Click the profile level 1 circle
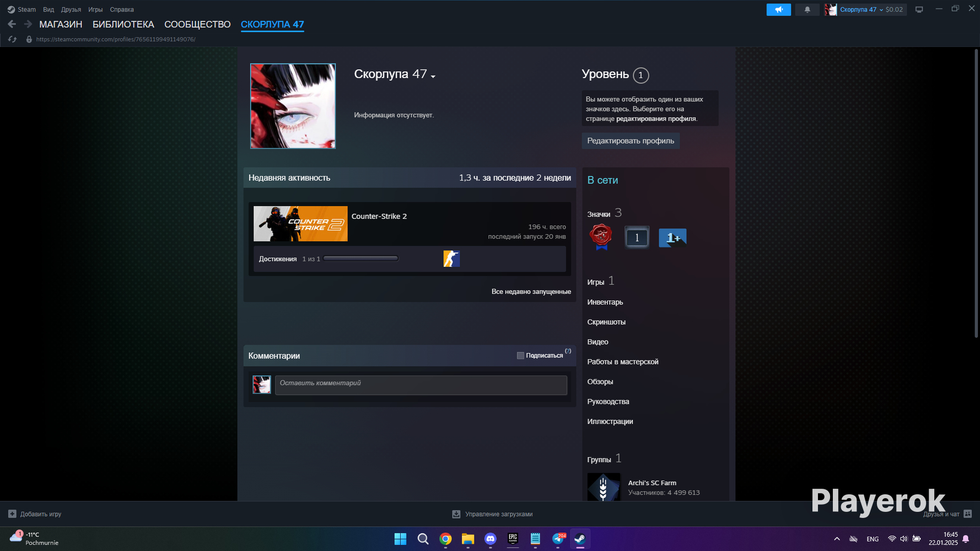 click(640, 75)
